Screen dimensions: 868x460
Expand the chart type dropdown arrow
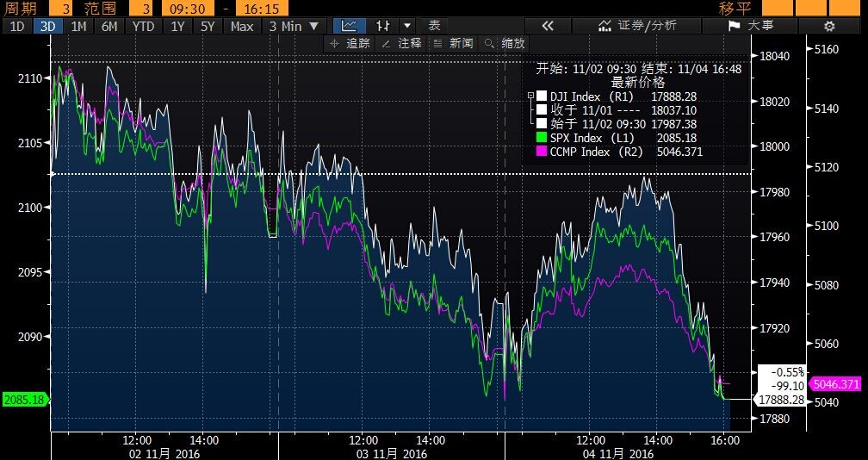407,26
